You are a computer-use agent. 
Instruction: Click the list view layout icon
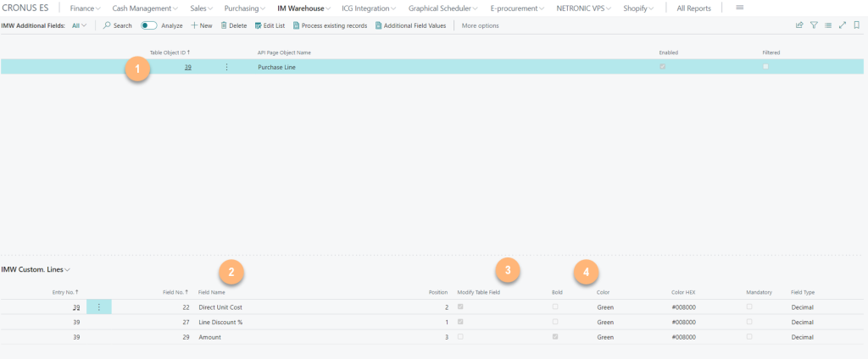pyautogui.click(x=828, y=25)
